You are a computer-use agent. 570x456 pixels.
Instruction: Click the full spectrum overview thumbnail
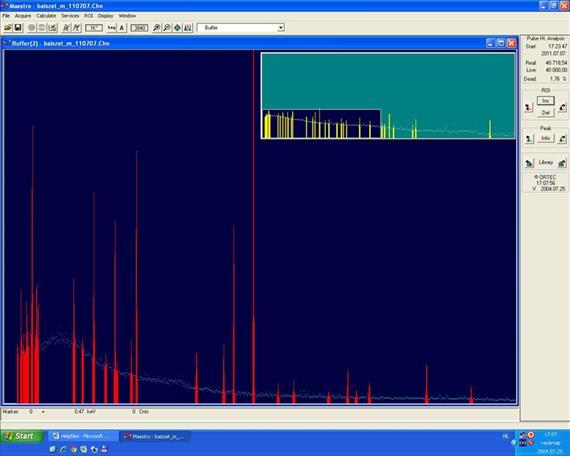(x=388, y=96)
